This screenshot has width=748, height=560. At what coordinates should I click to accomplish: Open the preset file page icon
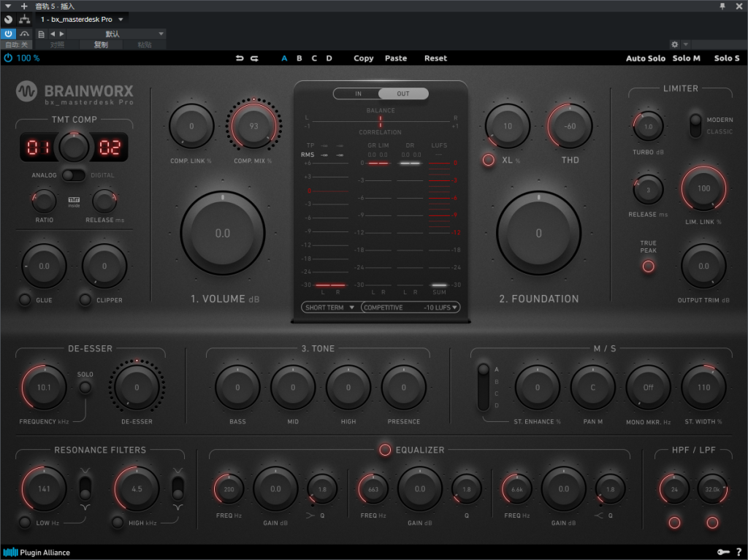pos(41,34)
